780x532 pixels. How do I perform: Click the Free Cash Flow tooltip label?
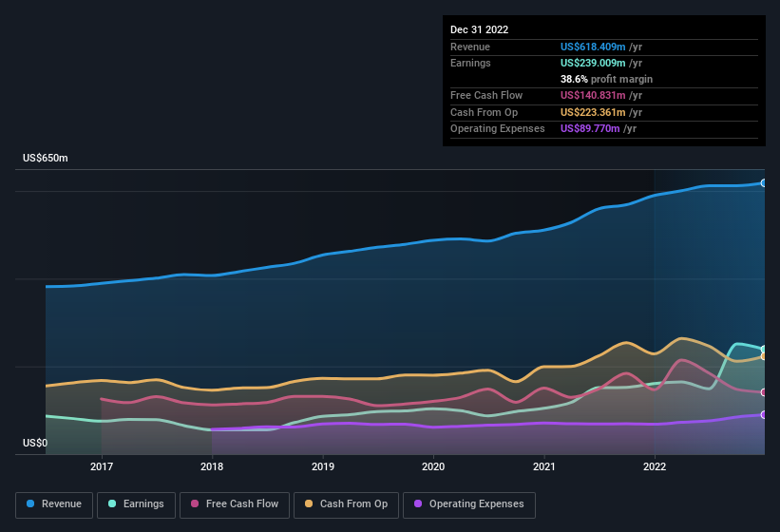pos(486,95)
